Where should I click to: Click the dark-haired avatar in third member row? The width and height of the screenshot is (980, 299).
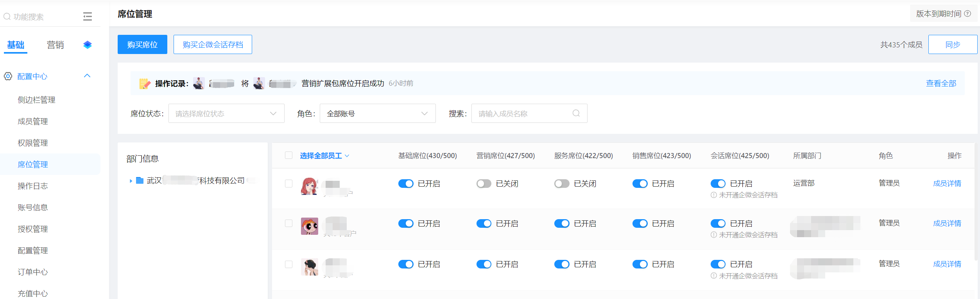coord(309,267)
